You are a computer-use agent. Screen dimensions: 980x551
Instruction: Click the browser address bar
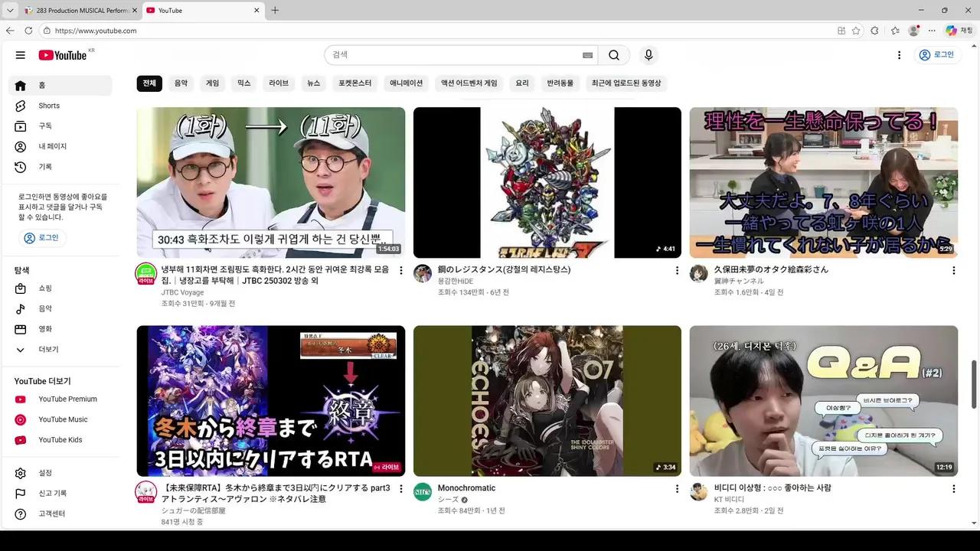(x=436, y=31)
